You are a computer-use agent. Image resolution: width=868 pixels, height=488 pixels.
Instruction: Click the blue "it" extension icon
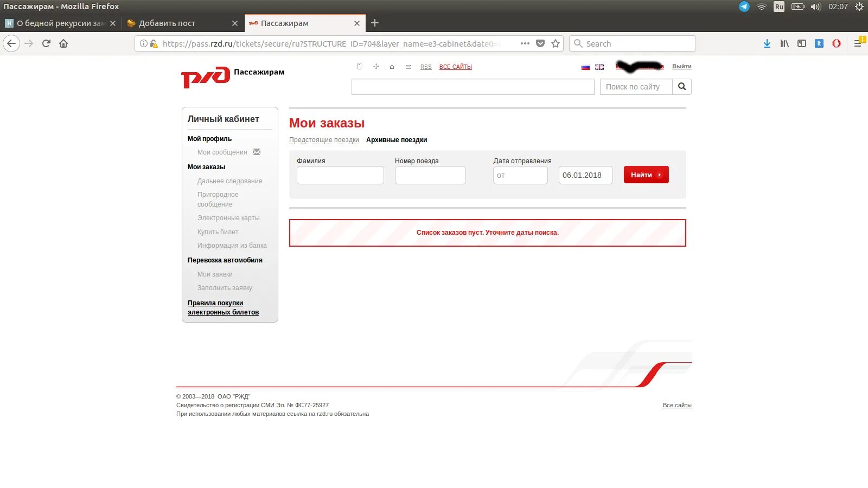819,43
